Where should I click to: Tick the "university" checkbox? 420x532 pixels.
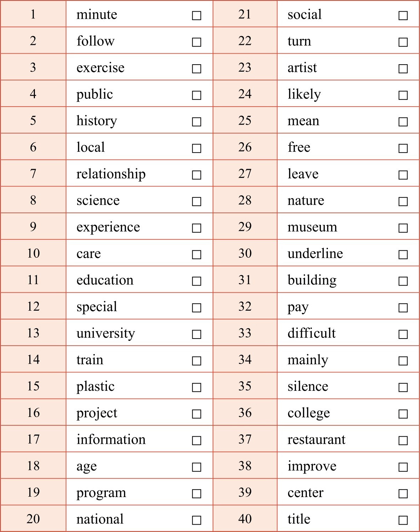pyautogui.click(x=196, y=334)
